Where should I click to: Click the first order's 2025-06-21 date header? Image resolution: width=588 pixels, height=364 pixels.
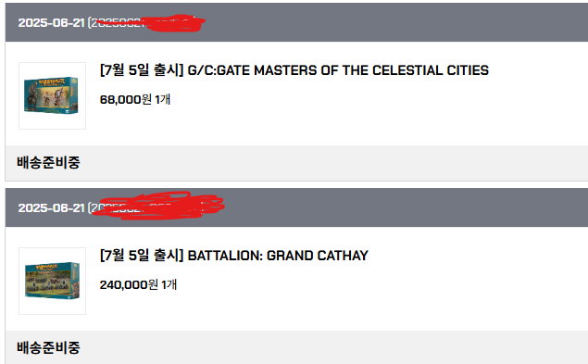(x=51, y=22)
